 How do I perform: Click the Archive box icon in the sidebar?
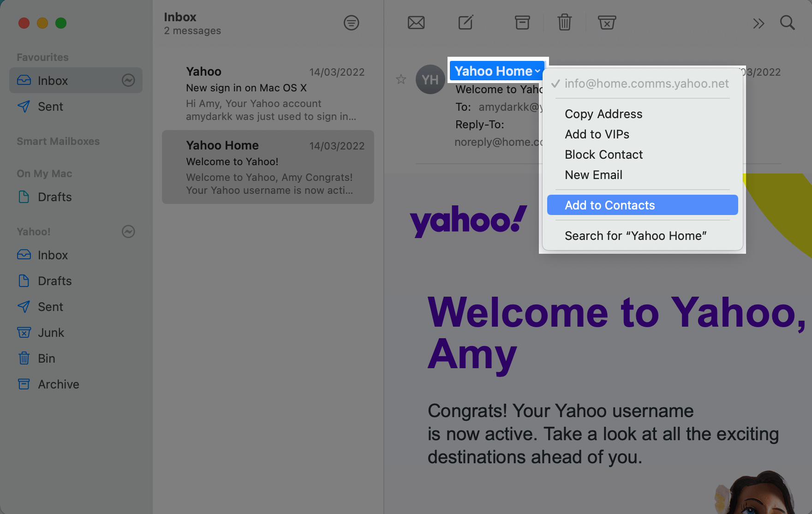pyautogui.click(x=24, y=384)
